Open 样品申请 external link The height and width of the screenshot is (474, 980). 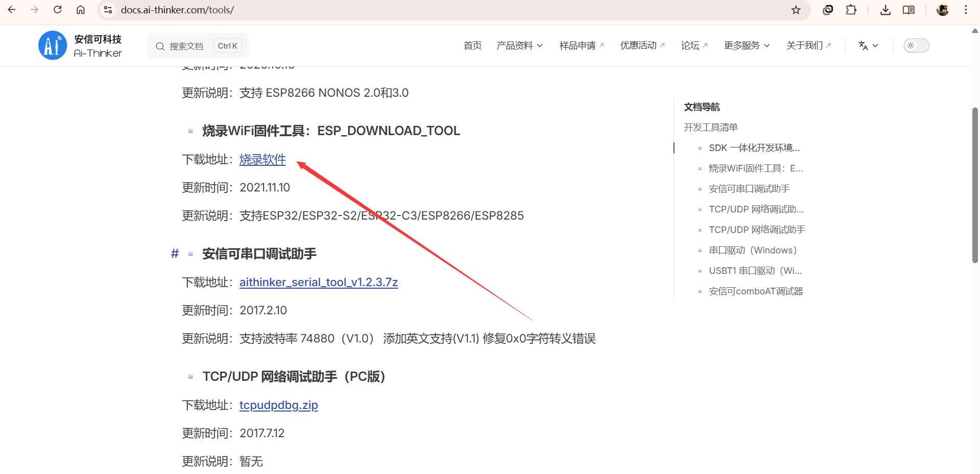click(582, 46)
